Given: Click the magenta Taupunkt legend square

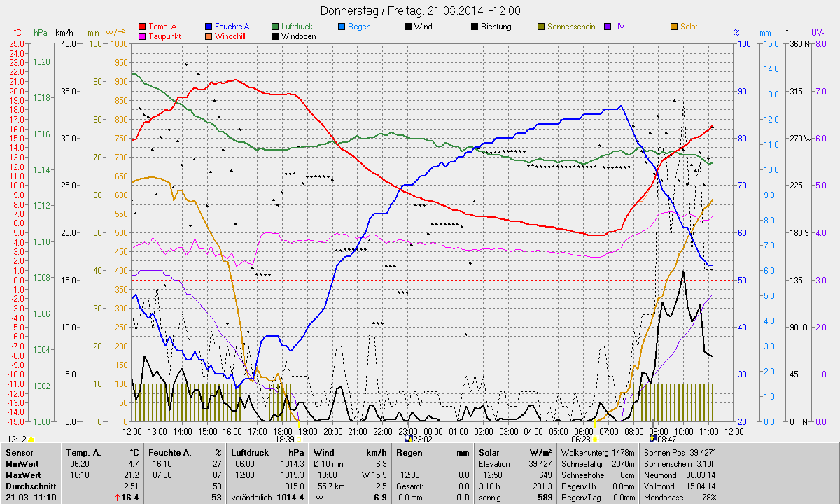Looking at the screenshot, I should coord(143,36).
